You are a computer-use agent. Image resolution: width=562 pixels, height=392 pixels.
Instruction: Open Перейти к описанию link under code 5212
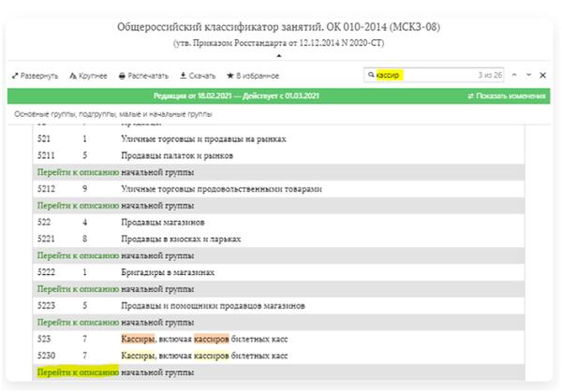pos(78,205)
